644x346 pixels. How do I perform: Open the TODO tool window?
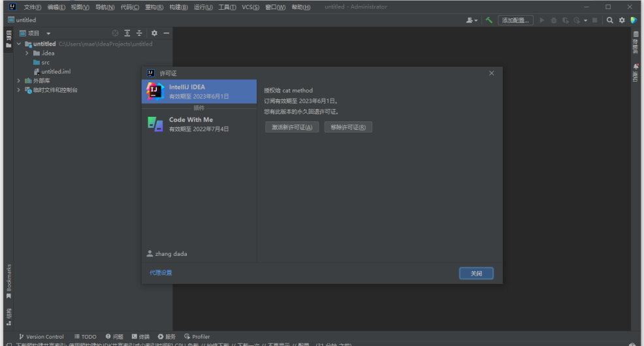point(85,337)
